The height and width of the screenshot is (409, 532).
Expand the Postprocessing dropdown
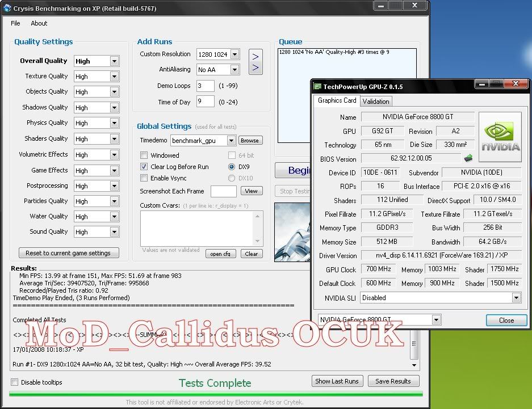click(x=114, y=185)
